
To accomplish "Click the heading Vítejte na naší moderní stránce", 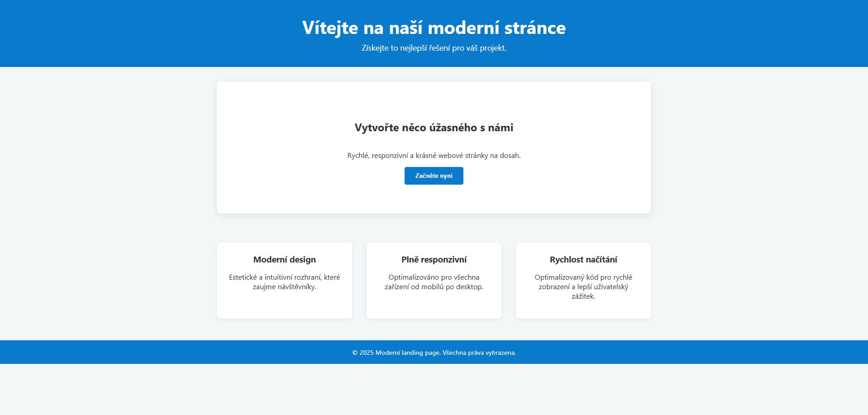I will click(x=434, y=28).
